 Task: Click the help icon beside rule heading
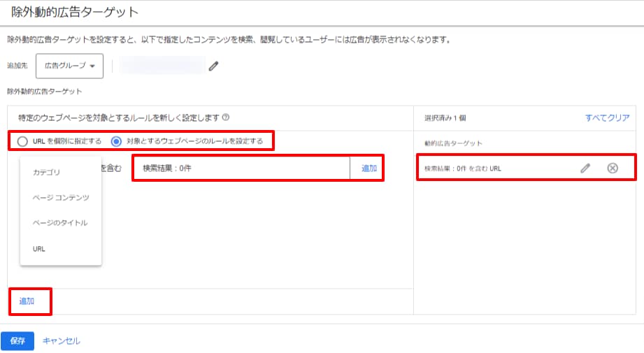click(226, 118)
